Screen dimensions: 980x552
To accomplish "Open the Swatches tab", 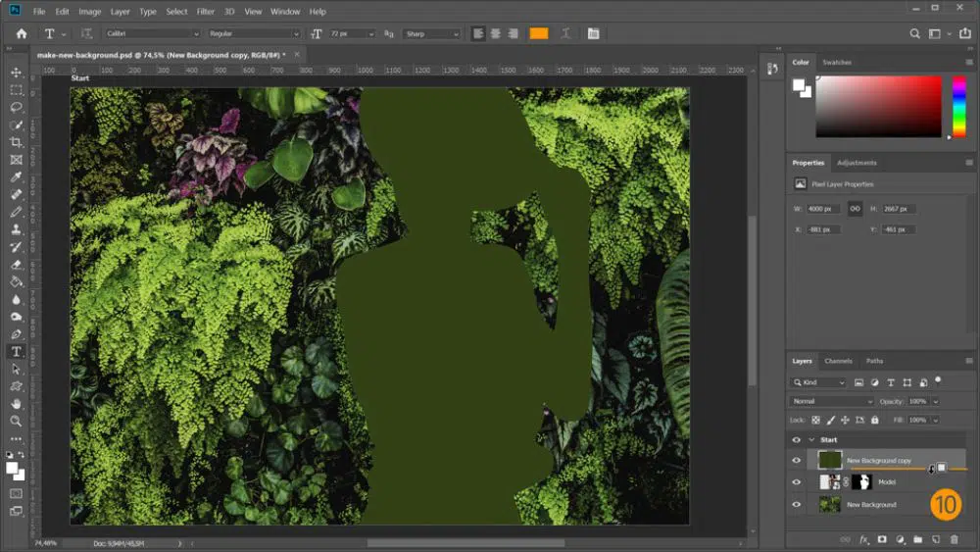I will point(837,62).
